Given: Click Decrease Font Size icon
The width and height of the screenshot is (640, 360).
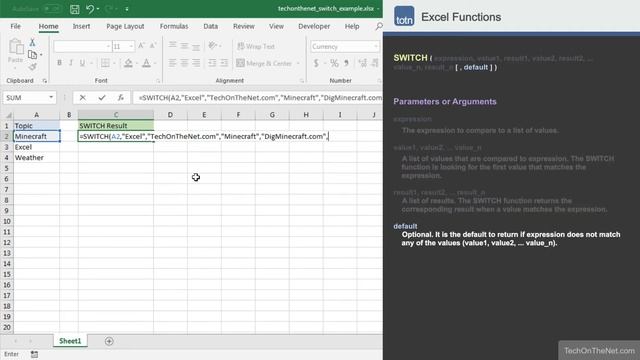Looking at the screenshot, I should (153, 46).
